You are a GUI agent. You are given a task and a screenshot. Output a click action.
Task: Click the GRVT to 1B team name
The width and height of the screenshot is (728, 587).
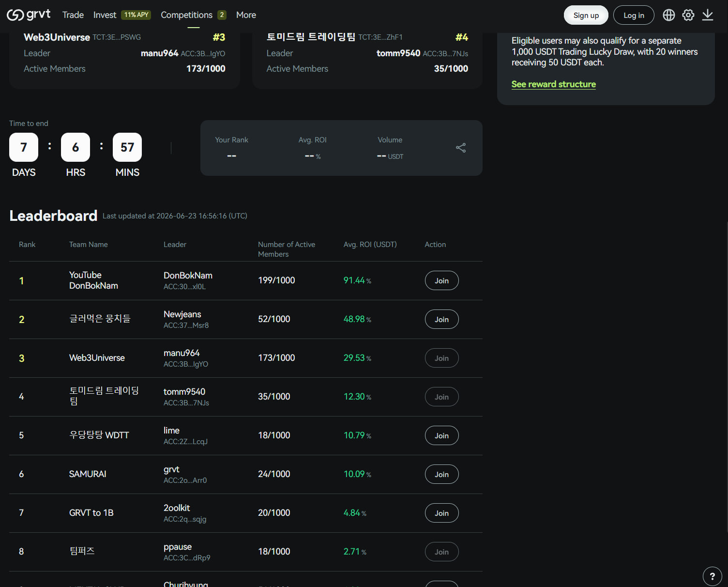pos(91,513)
